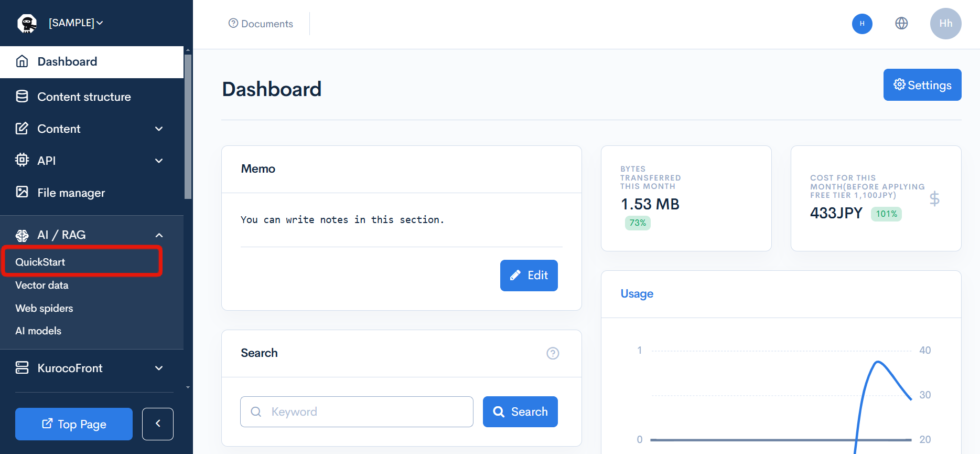Open the Dashboard from the sidebar home icon

click(21, 61)
